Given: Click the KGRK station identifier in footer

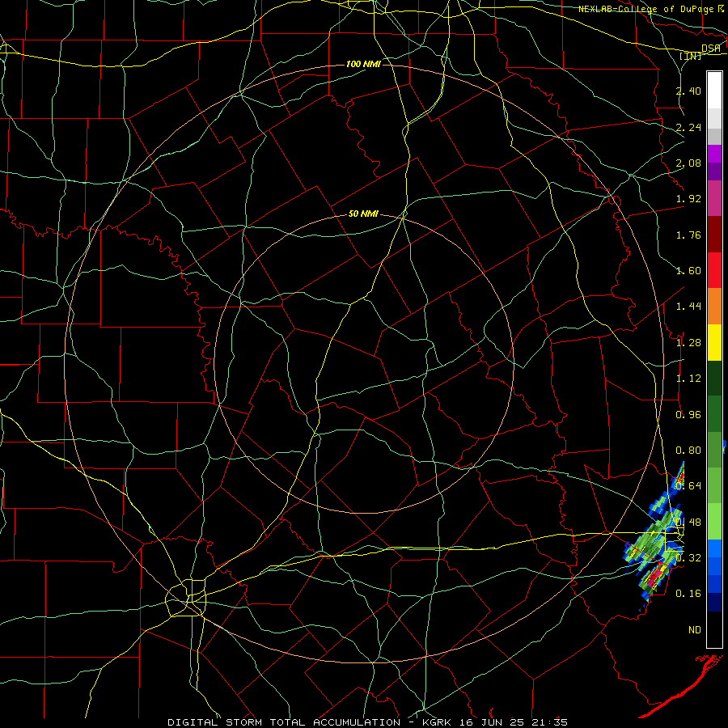Looking at the screenshot, I should pyautogui.click(x=438, y=722).
